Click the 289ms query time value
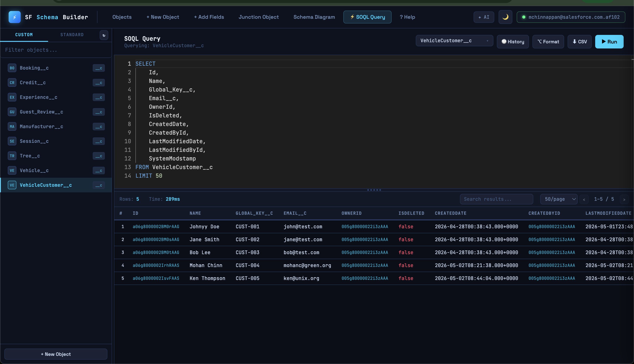The width and height of the screenshot is (634, 364). [x=173, y=199]
